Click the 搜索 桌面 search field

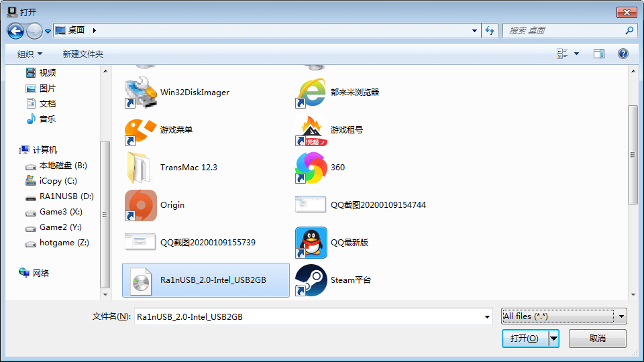[563, 30]
